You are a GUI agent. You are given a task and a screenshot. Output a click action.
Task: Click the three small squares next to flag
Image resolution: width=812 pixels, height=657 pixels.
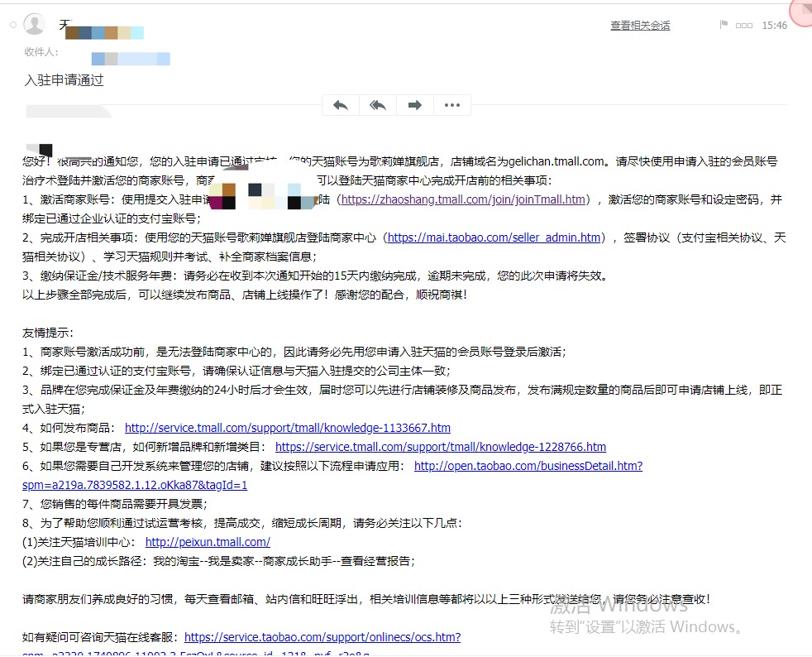(743, 25)
